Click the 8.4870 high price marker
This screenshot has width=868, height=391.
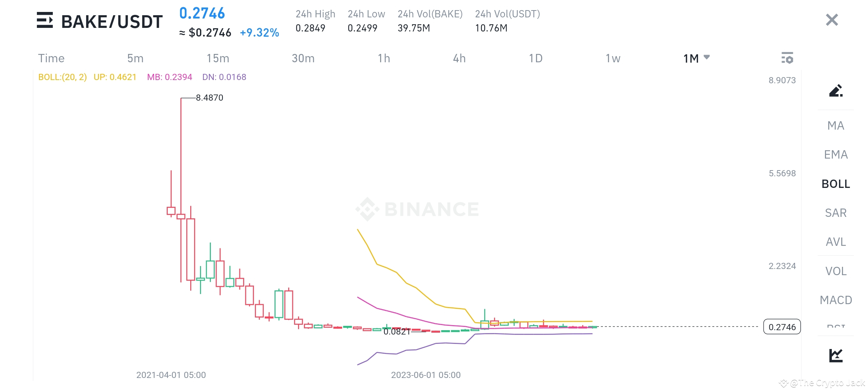pyautogui.click(x=210, y=97)
